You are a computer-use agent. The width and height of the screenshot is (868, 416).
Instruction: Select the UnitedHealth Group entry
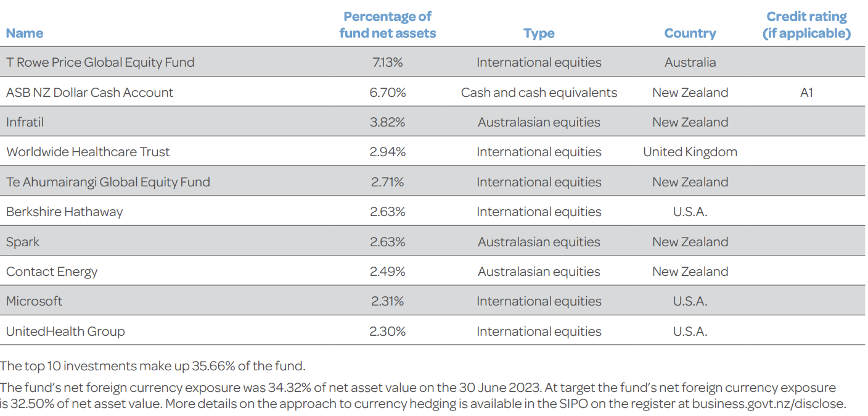pyautogui.click(x=65, y=331)
